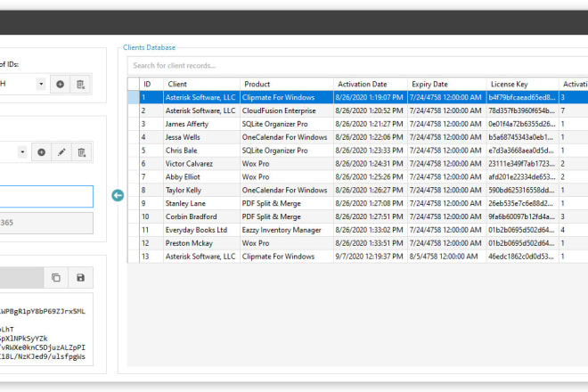
Task: Select the Taylor Kelly client cell
Action: [x=201, y=190]
